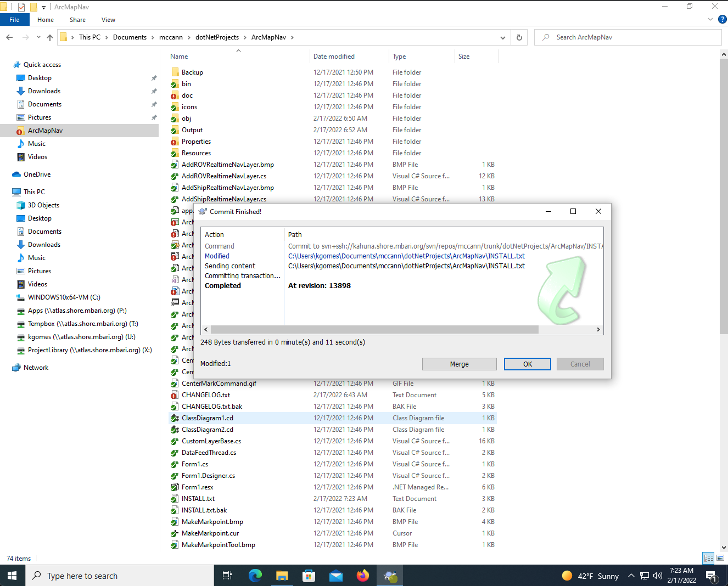Click the Merge button
Image resolution: width=728 pixels, height=586 pixels.
(460, 364)
